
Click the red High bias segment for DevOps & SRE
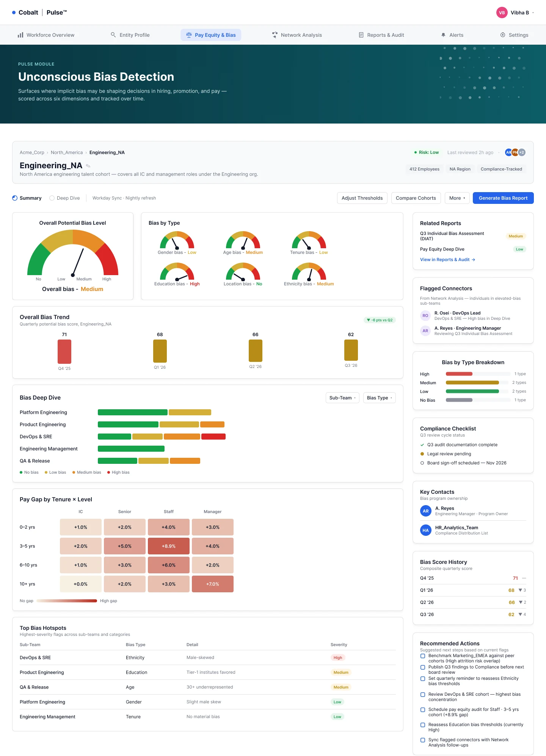(213, 437)
